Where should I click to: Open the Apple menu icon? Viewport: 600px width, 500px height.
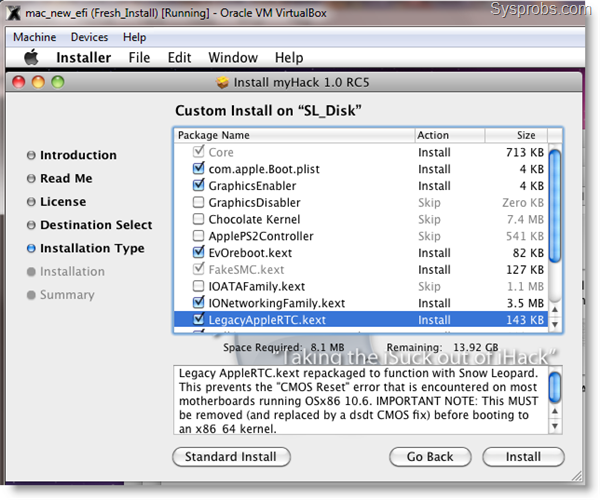(x=32, y=57)
